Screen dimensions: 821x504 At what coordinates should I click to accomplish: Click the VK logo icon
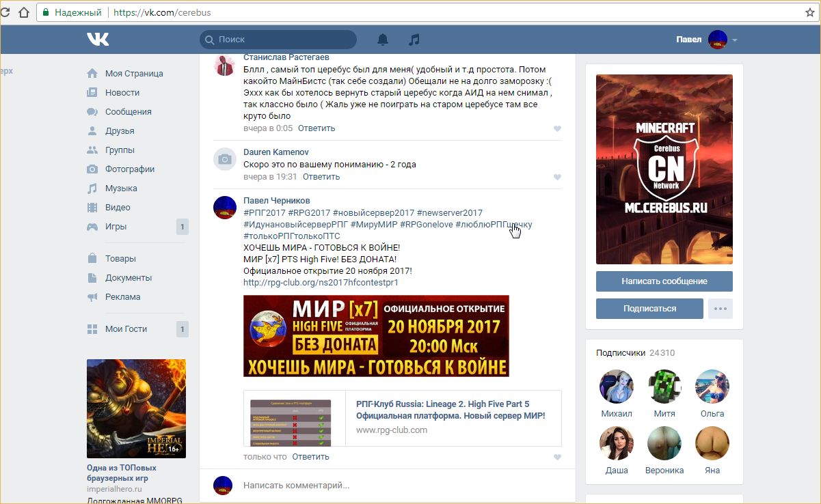pyautogui.click(x=97, y=40)
